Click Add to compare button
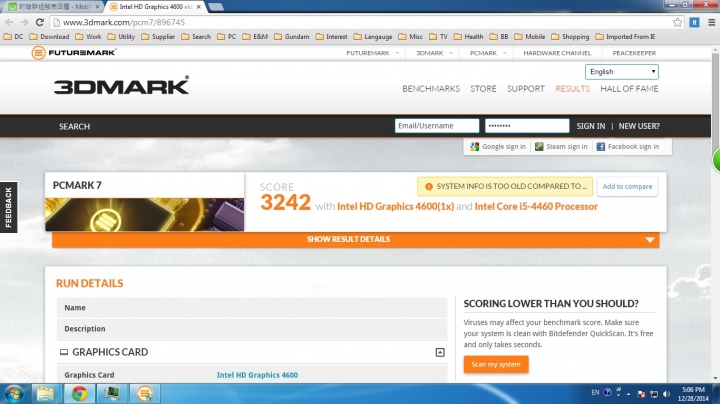Image resolution: width=720 pixels, height=404 pixels. pos(627,186)
